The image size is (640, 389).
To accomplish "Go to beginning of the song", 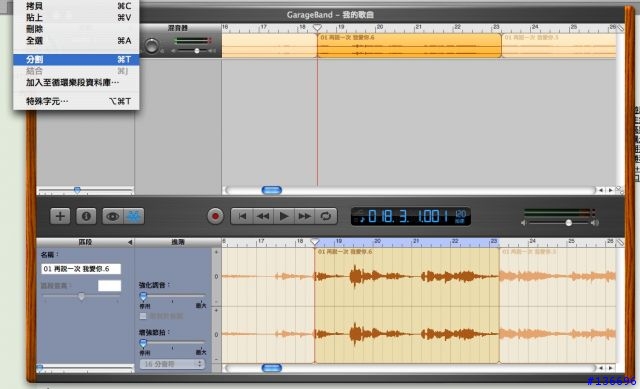I will coord(242,216).
